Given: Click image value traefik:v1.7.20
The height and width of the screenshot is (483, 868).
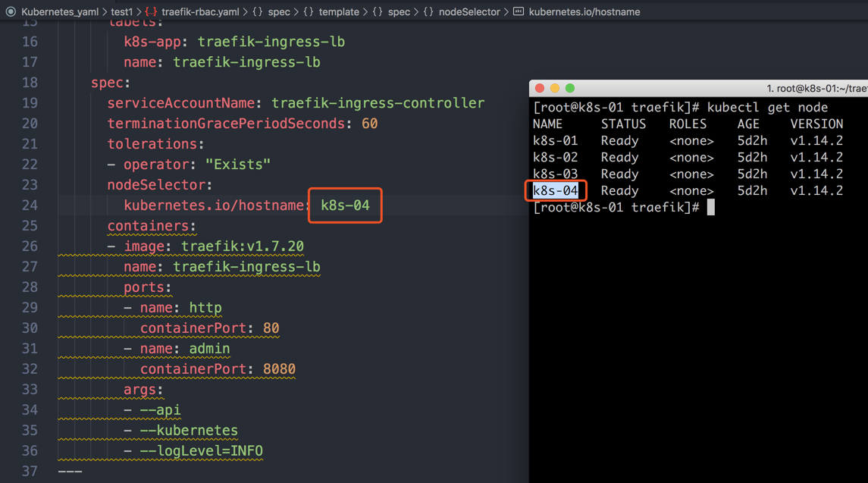Looking at the screenshot, I should [x=243, y=246].
